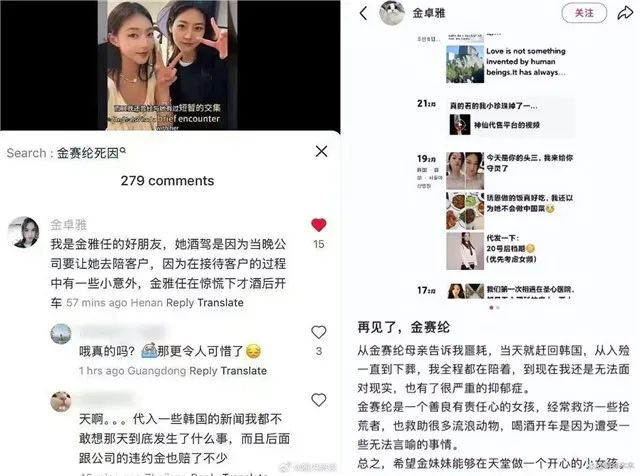Like the 天啊 comment with heart outline
Viewport: 640px width, 476px height.
tap(318, 400)
